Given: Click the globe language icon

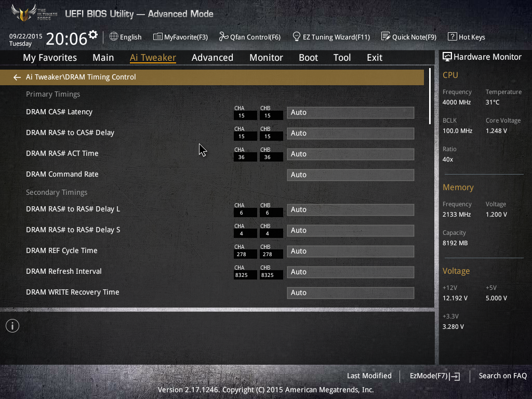Looking at the screenshot, I should pyautogui.click(x=114, y=36).
